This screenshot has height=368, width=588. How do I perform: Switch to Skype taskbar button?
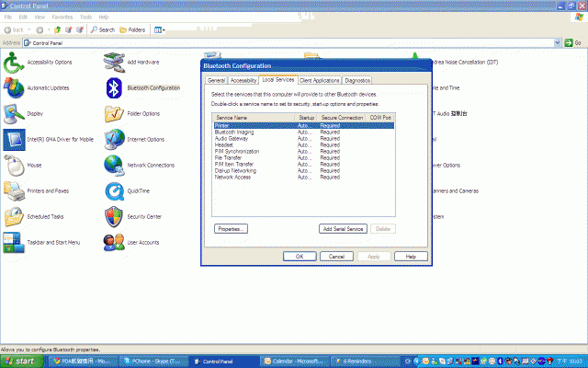[154, 362]
